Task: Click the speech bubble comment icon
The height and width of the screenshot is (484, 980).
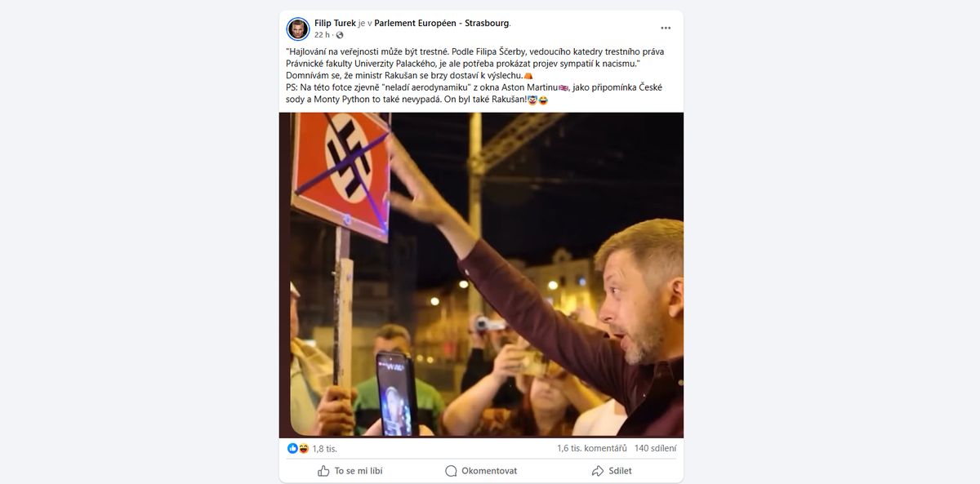Action: click(x=451, y=471)
